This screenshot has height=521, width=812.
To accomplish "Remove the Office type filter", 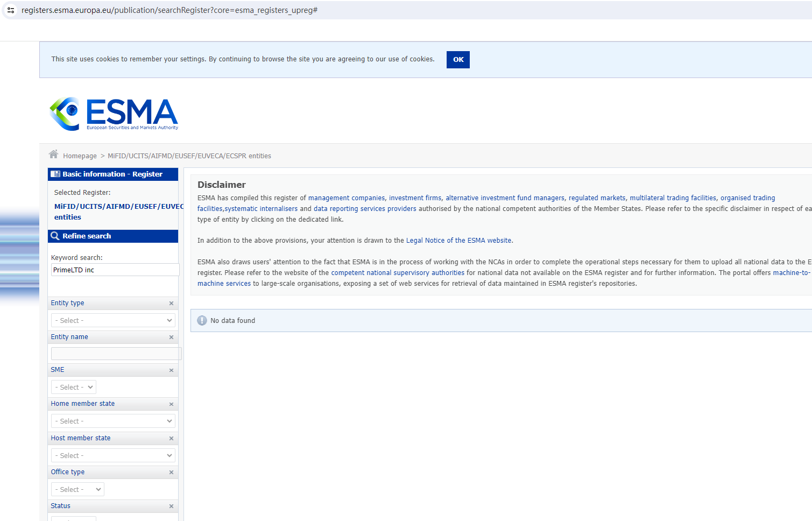I will click(x=171, y=473).
